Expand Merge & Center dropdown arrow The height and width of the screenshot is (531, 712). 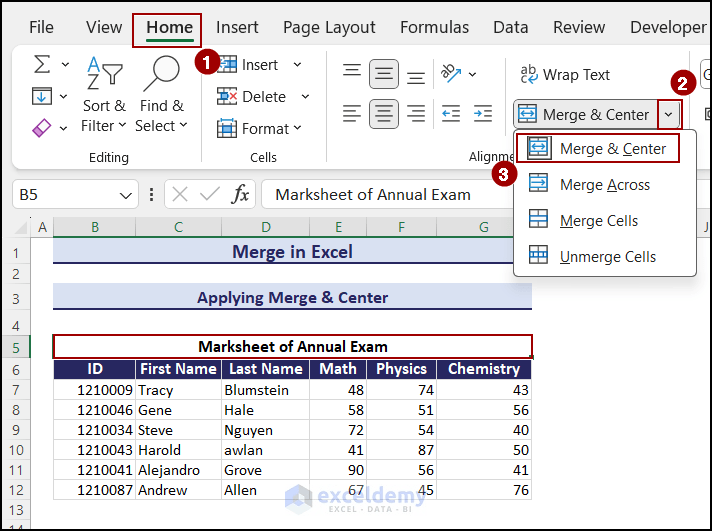(668, 114)
